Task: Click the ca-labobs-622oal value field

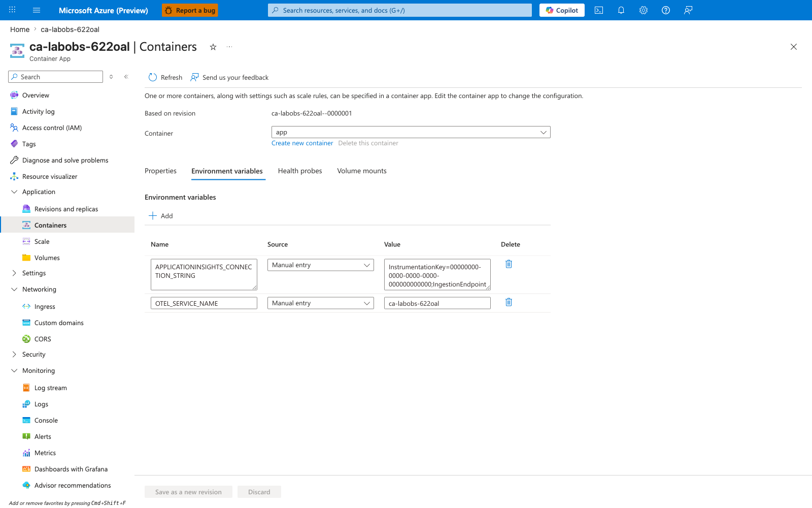Action: click(x=437, y=303)
